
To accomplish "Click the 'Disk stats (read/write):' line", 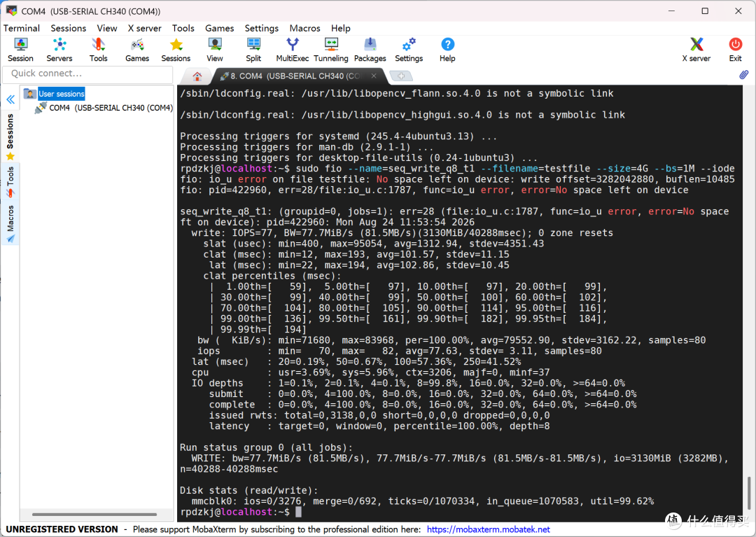I will point(248,490).
